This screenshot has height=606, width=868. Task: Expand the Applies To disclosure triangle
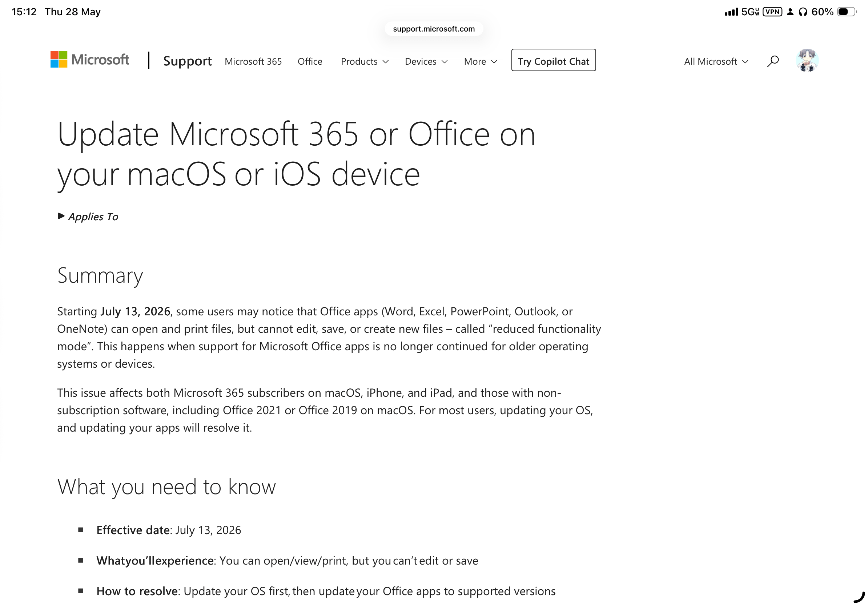click(x=61, y=216)
